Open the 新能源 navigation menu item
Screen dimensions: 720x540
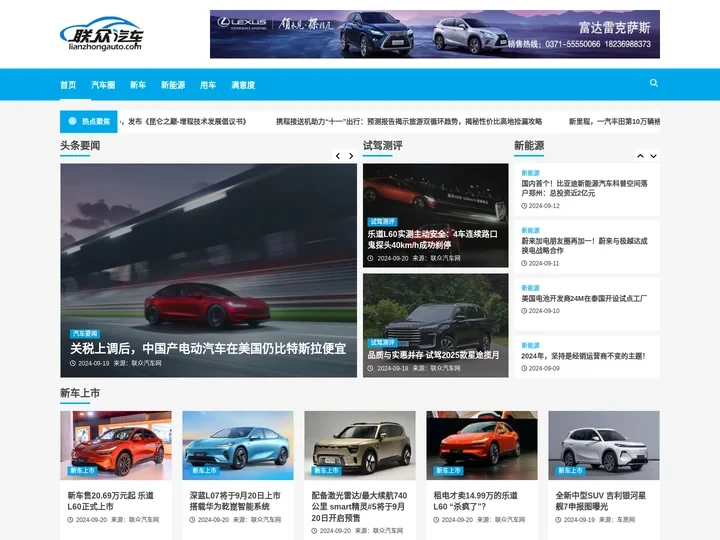pos(173,85)
